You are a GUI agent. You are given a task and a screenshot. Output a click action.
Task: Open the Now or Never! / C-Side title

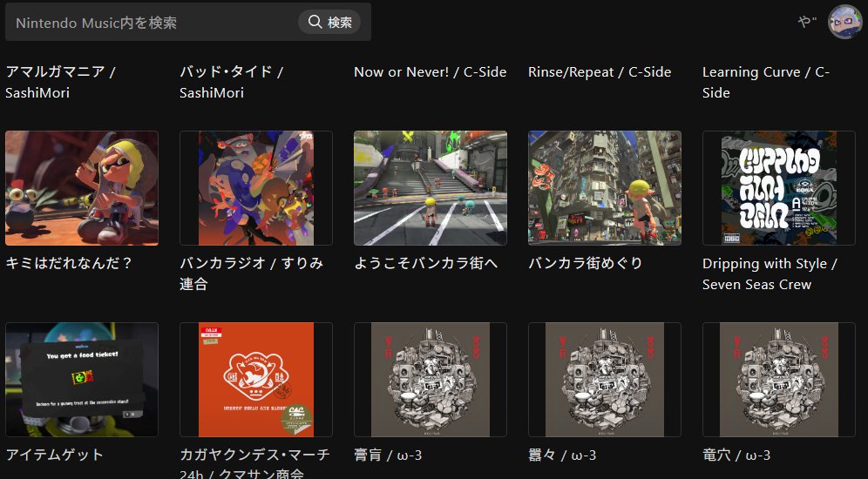click(431, 72)
